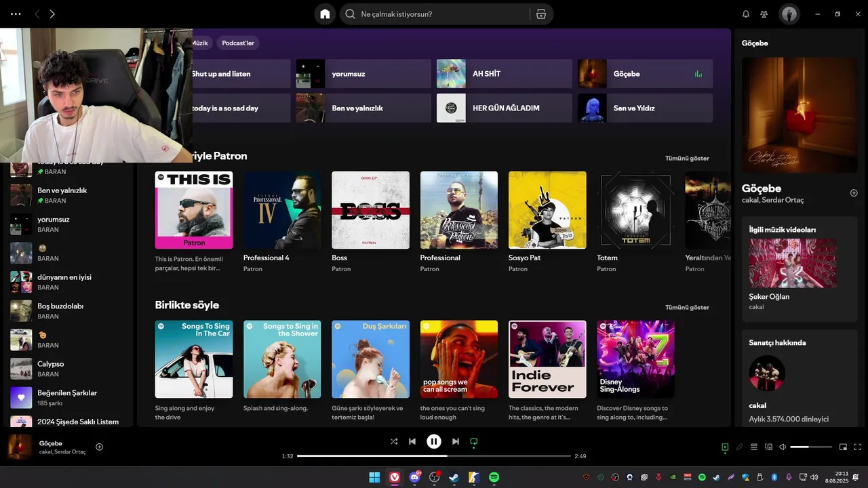Open the Friend Activity icon
This screenshot has width=868, height=488.
tap(764, 14)
